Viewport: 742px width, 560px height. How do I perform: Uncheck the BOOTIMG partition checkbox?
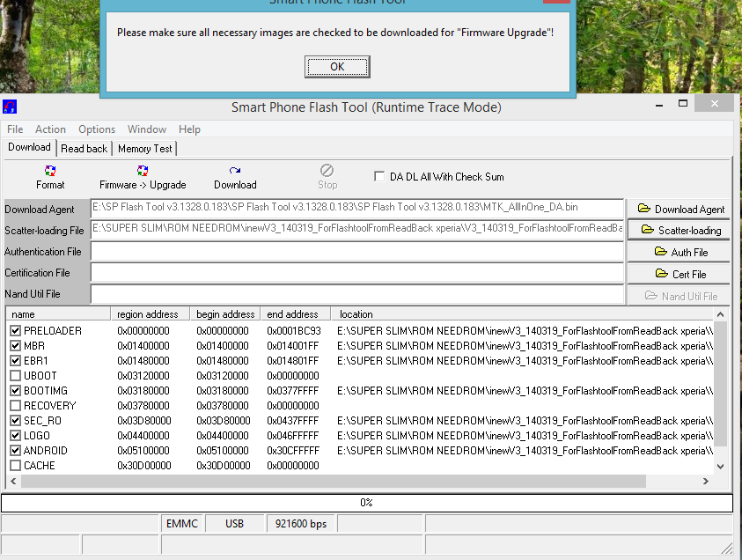click(16, 391)
